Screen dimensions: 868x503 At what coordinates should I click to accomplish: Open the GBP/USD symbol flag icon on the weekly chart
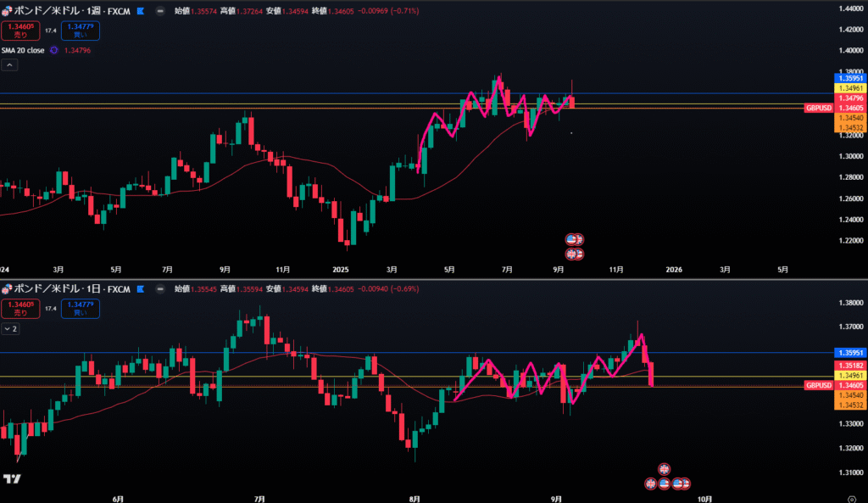click(x=7, y=11)
